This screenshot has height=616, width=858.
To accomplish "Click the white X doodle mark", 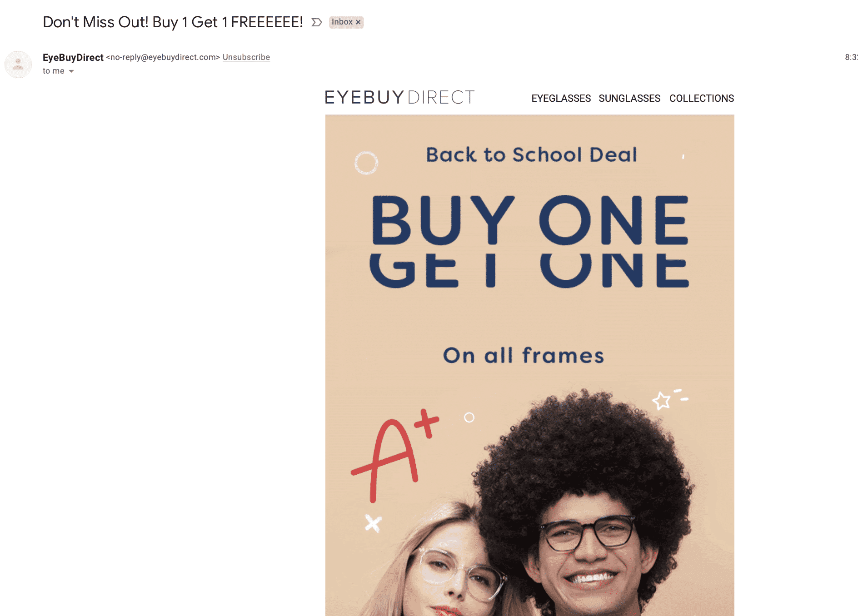I will (373, 523).
